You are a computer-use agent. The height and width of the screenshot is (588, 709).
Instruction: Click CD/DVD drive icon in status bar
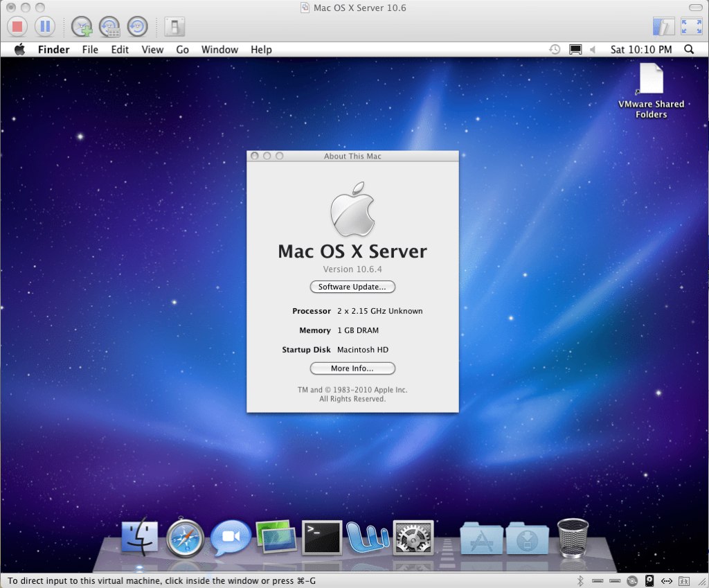tap(632, 581)
